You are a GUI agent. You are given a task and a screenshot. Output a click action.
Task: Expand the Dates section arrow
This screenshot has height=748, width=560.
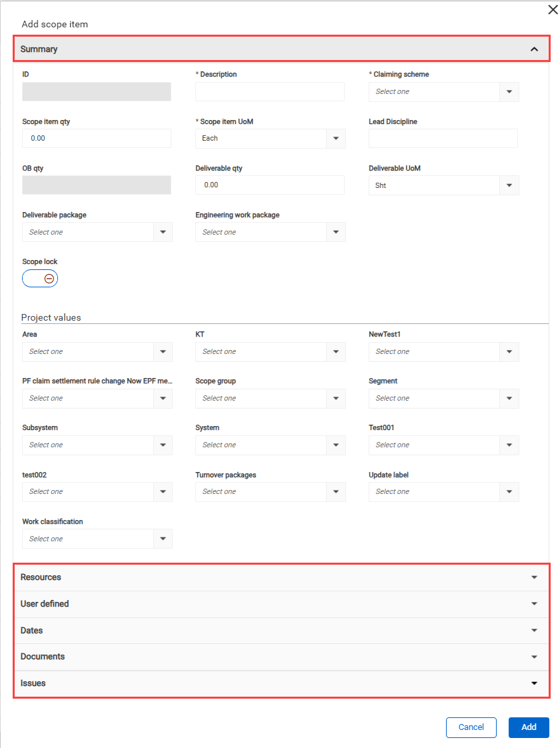tap(534, 631)
